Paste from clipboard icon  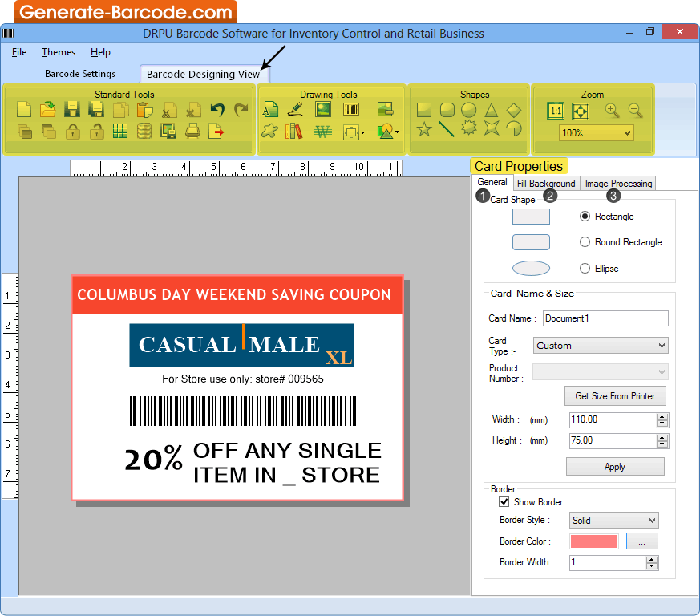[x=144, y=109]
